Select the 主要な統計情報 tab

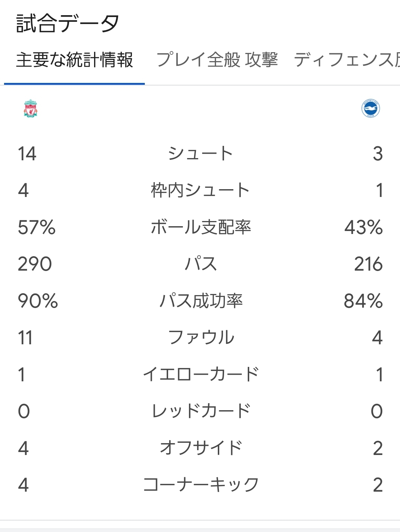[74, 60]
